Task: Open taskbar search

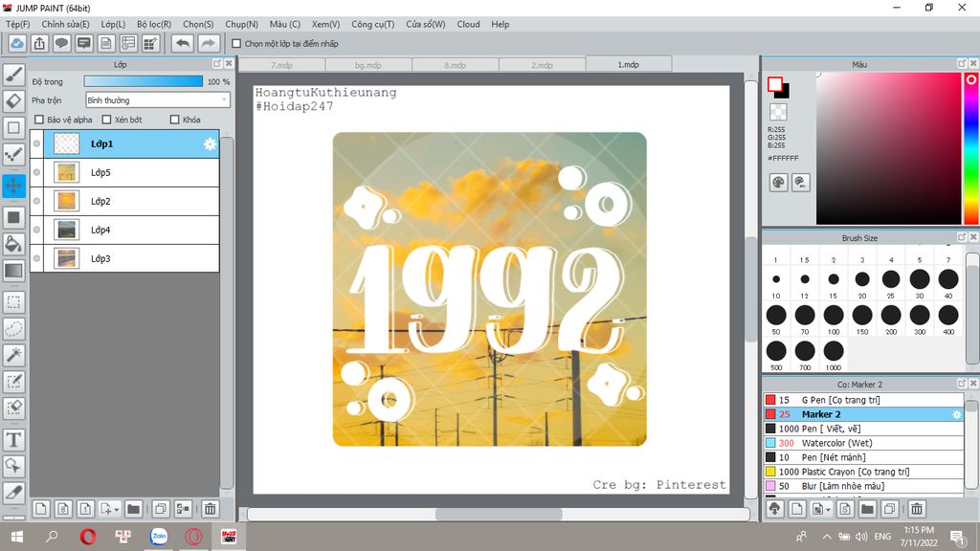Action: pos(53,537)
